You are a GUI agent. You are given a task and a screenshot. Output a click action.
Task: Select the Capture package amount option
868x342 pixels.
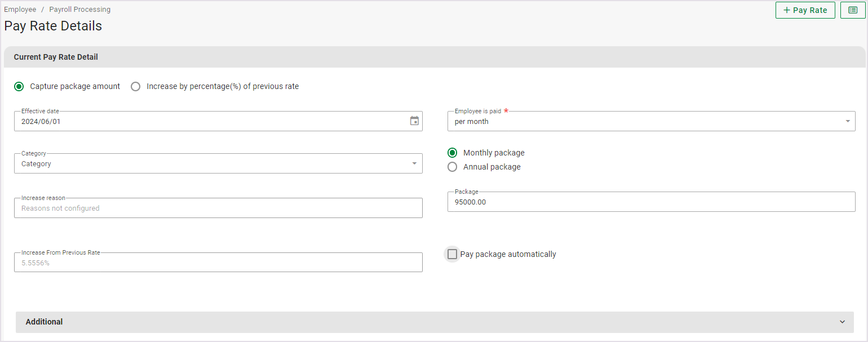tap(19, 87)
